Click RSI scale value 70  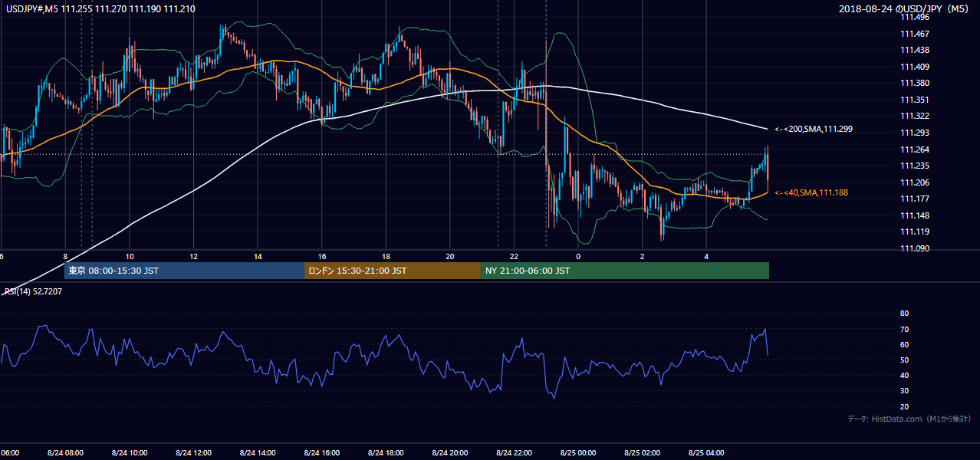coord(904,329)
